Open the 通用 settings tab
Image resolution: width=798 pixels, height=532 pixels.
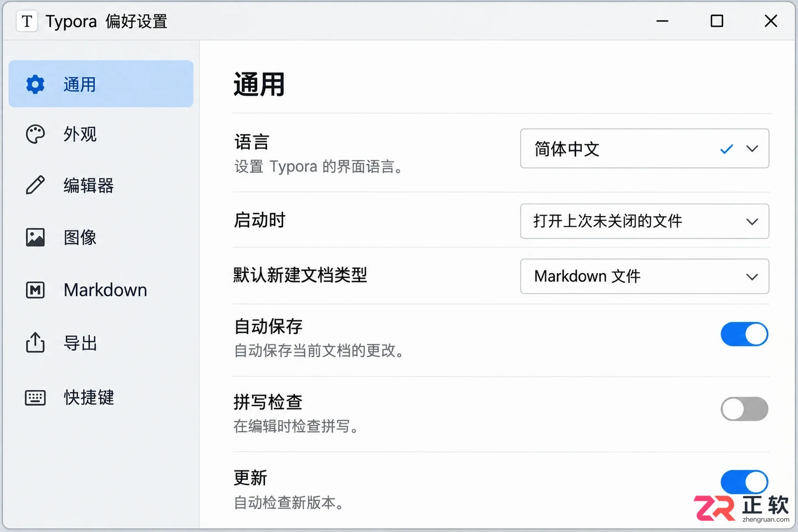click(x=101, y=84)
